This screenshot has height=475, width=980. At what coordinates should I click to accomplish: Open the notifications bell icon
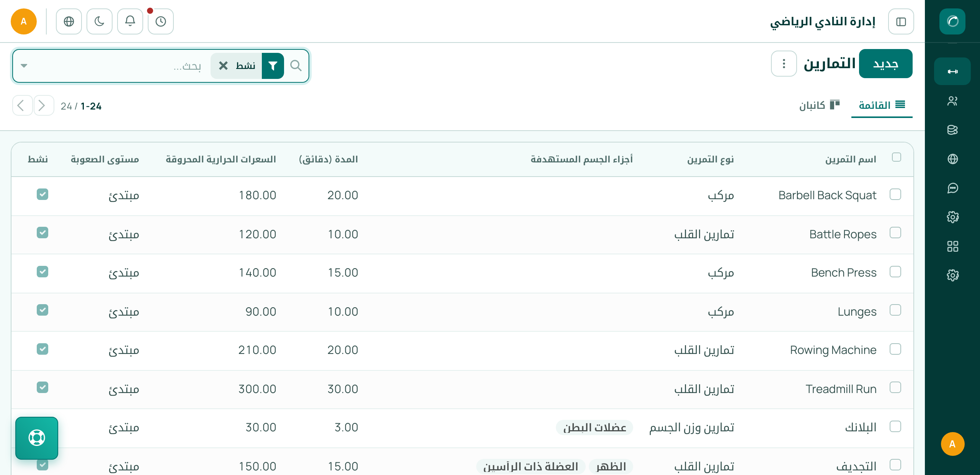tap(130, 21)
